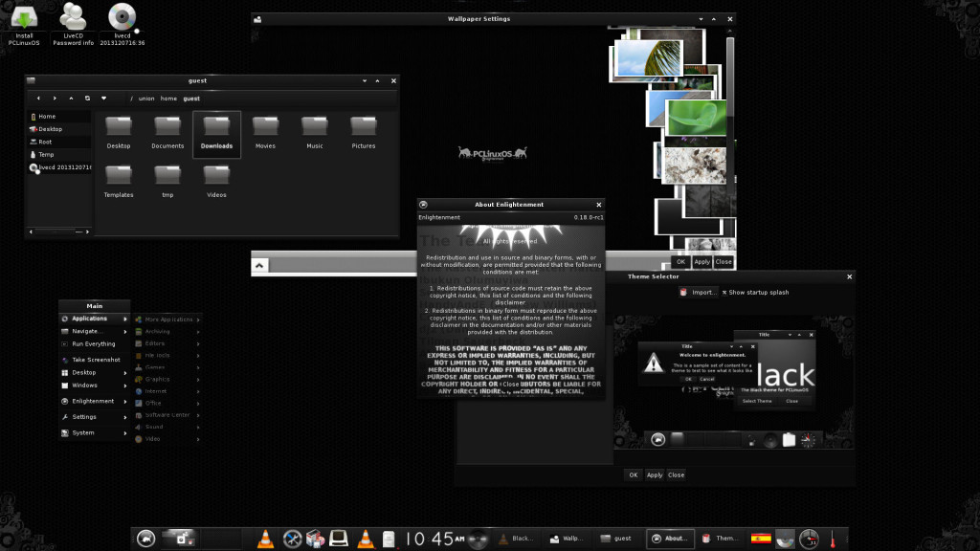Open the Office applications category
Image resolution: width=980 pixels, height=551 pixels.
pyautogui.click(x=167, y=403)
